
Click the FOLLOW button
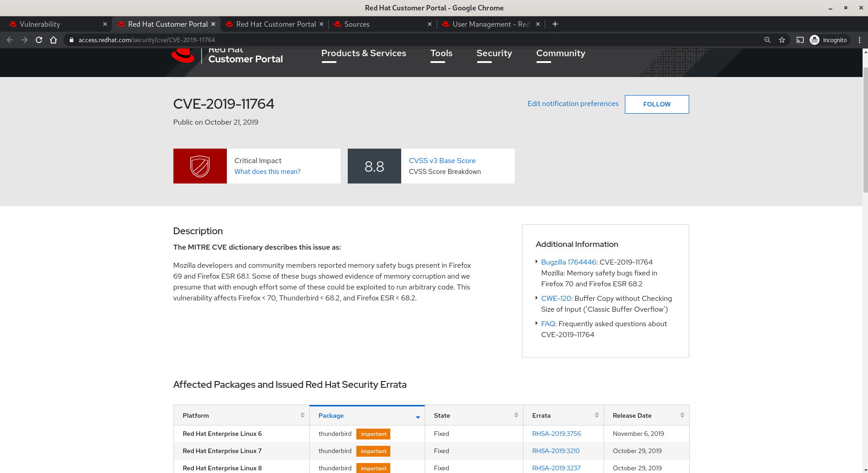tap(657, 104)
